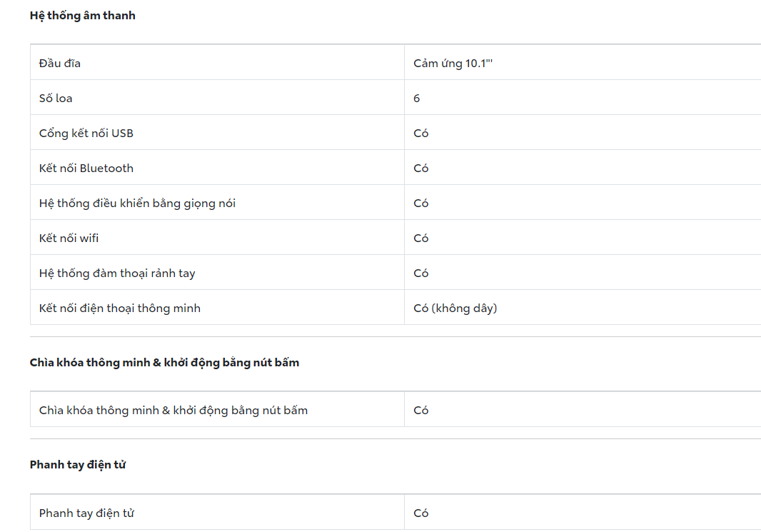Select the 'Đầu đĩa' row label

[x=60, y=64]
